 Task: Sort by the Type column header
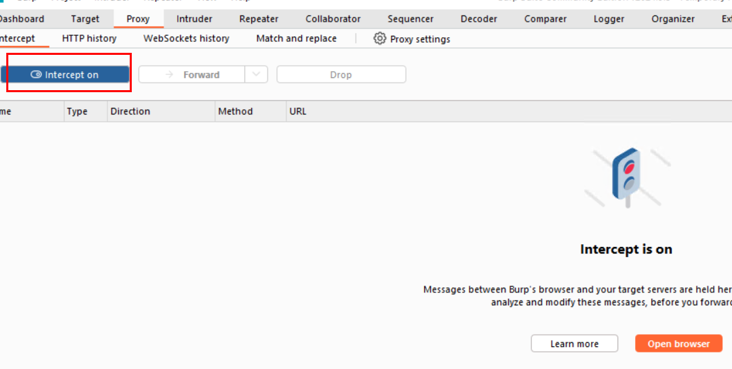(86, 112)
